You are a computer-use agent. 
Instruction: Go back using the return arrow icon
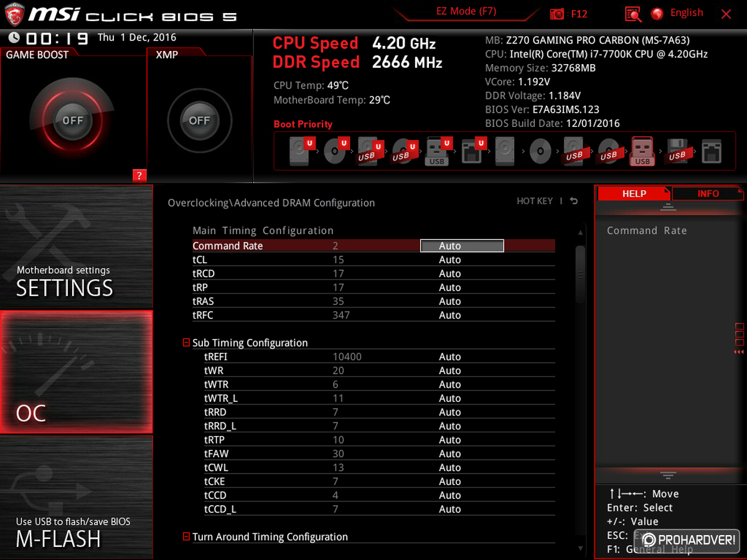pos(573,201)
